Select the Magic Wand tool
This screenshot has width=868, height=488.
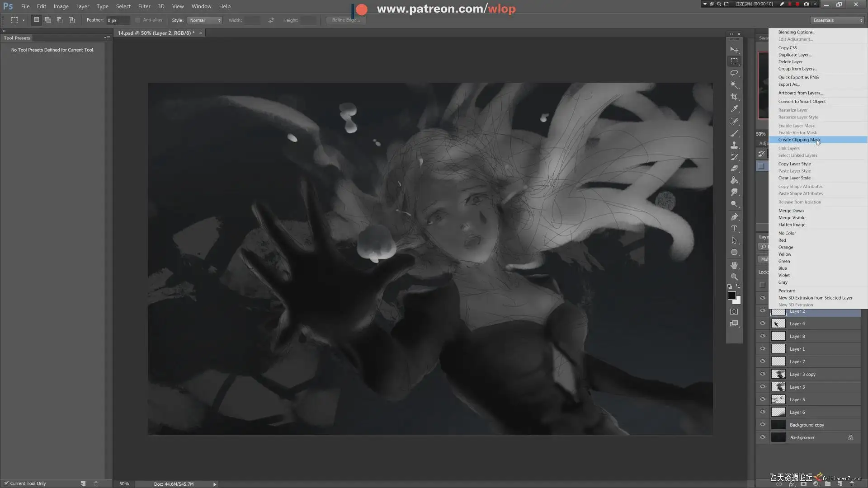coord(734,85)
